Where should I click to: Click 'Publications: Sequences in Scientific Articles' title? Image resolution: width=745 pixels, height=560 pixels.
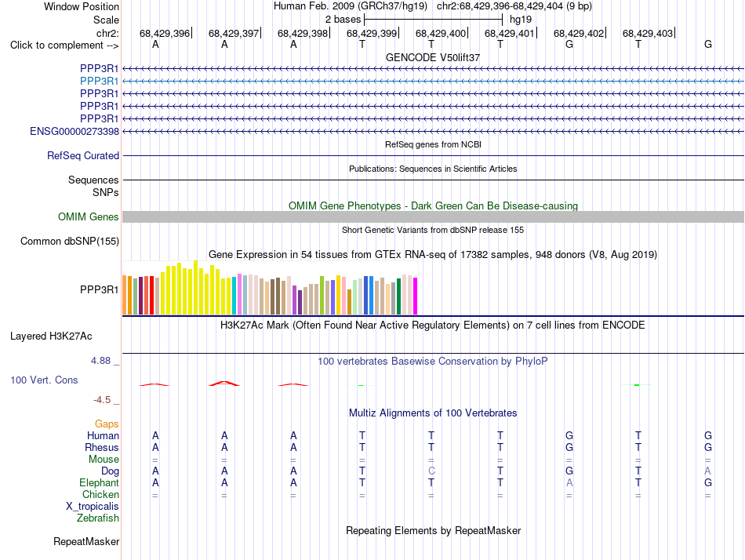click(433, 169)
